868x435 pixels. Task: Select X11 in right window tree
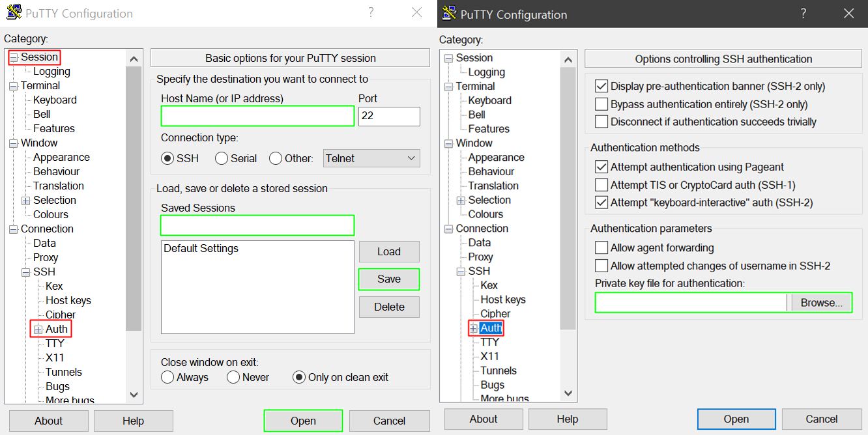pos(489,356)
